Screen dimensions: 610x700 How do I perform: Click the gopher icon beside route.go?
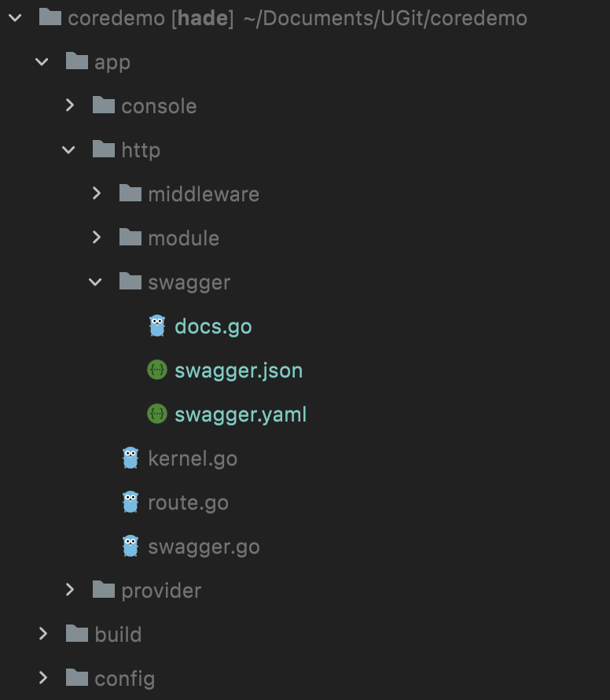tap(130, 503)
